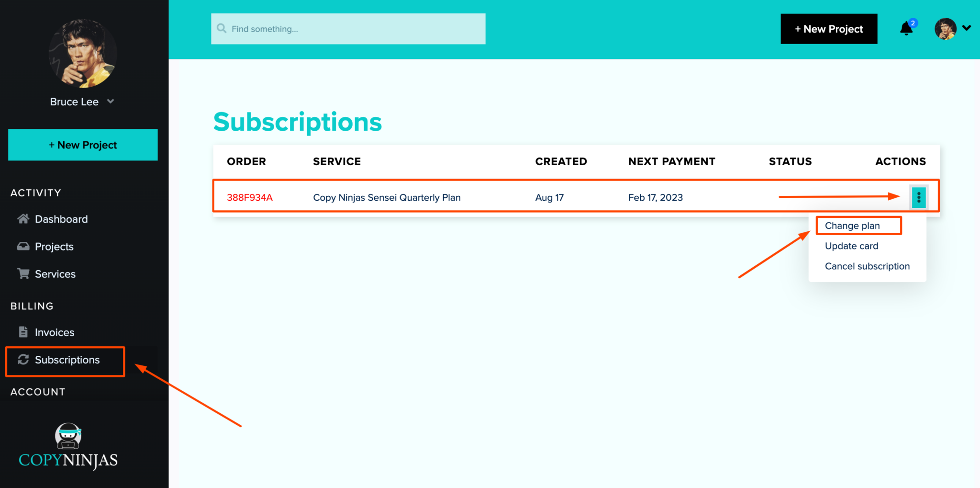The height and width of the screenshot is (488, 980).
Task: Choose Cancel subscription in the menu
Action: click(x=867, y=266)
